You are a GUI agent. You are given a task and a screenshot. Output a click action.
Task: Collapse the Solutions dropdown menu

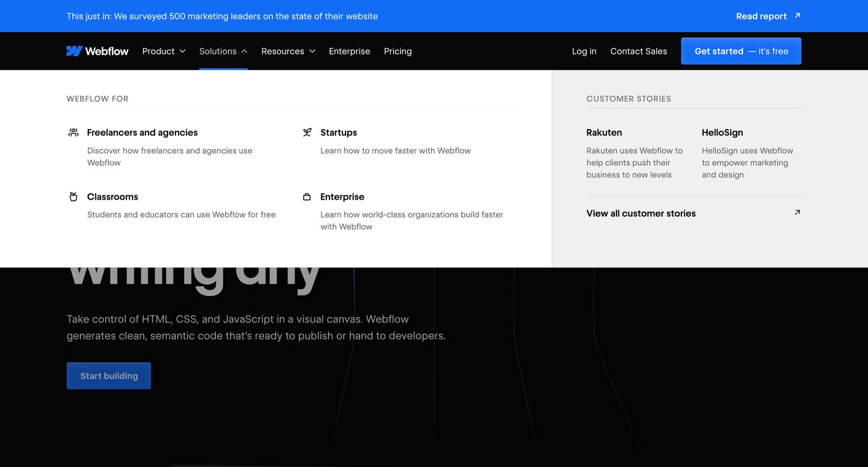pyautogui.click(x=223, y=51)
